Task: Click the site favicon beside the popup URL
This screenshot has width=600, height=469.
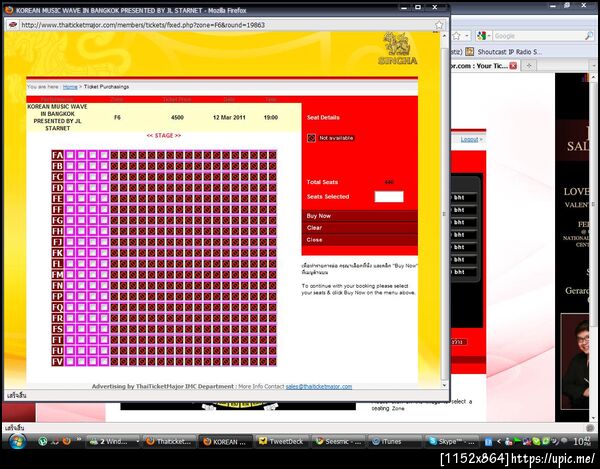Action: tap(13, 25)
